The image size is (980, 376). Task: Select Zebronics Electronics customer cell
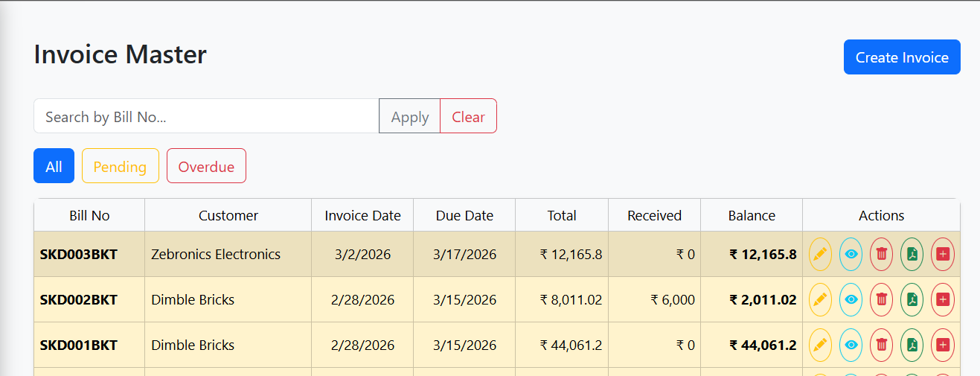click(x=228, y=254)
